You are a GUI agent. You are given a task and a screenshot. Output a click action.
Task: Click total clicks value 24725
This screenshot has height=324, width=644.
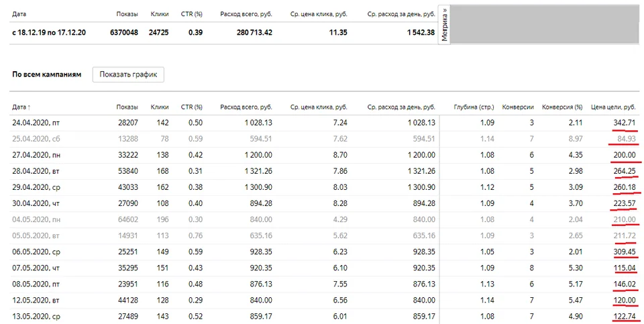coord(158,32)
